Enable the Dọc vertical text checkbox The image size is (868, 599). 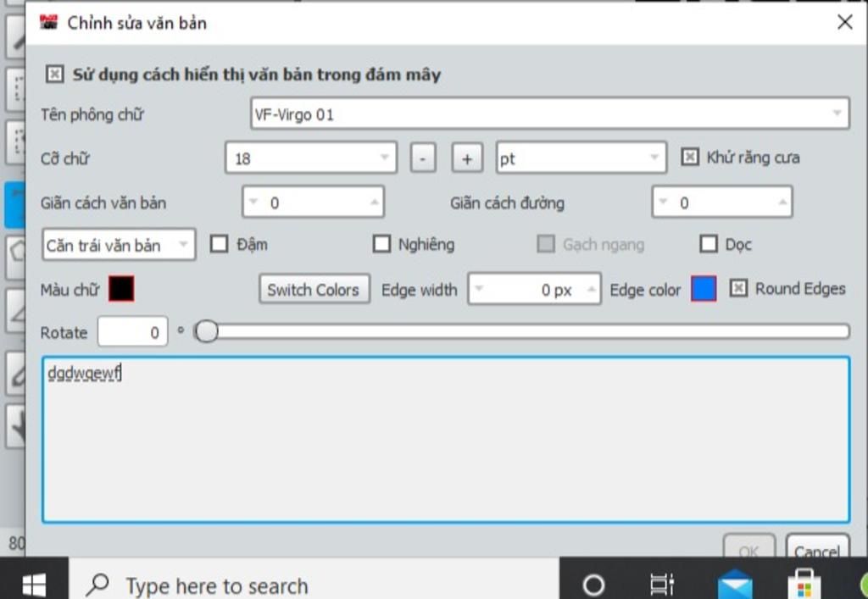click(x=709, y=244)
